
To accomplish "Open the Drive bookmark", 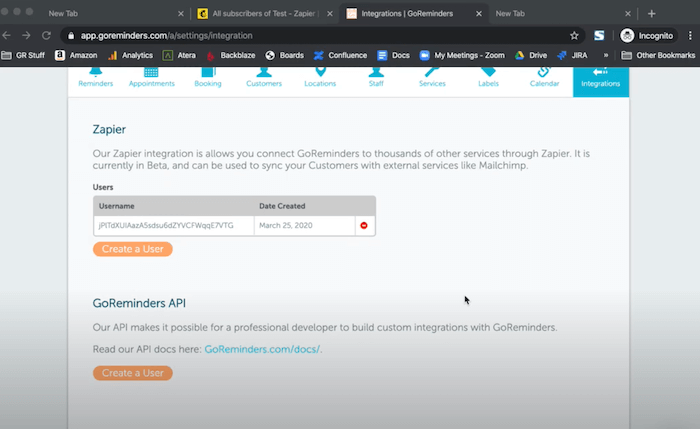I will pos(531,55).
